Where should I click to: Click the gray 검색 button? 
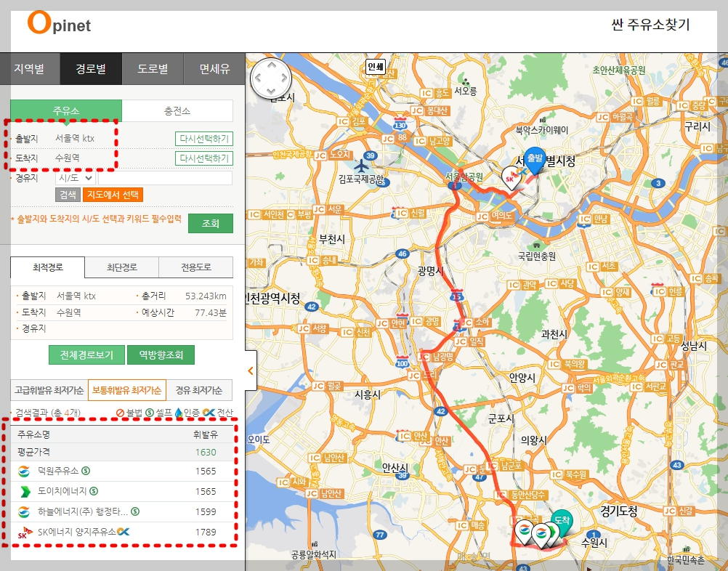pos(68,195)
